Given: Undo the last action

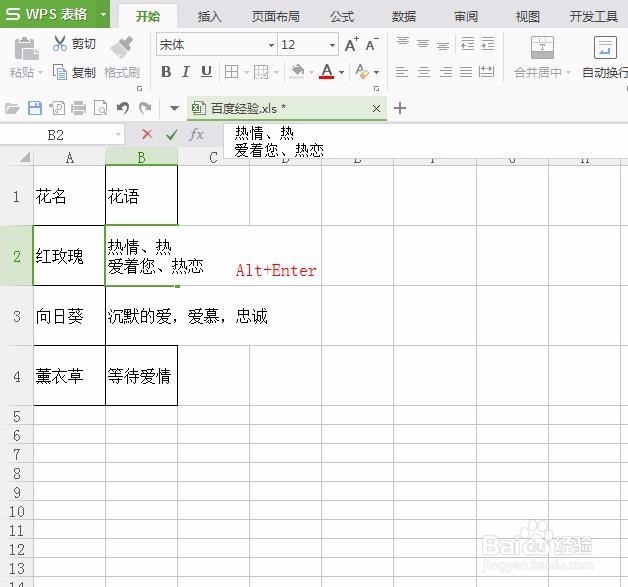Looking at the screenshot, I should tap(123, 108).
